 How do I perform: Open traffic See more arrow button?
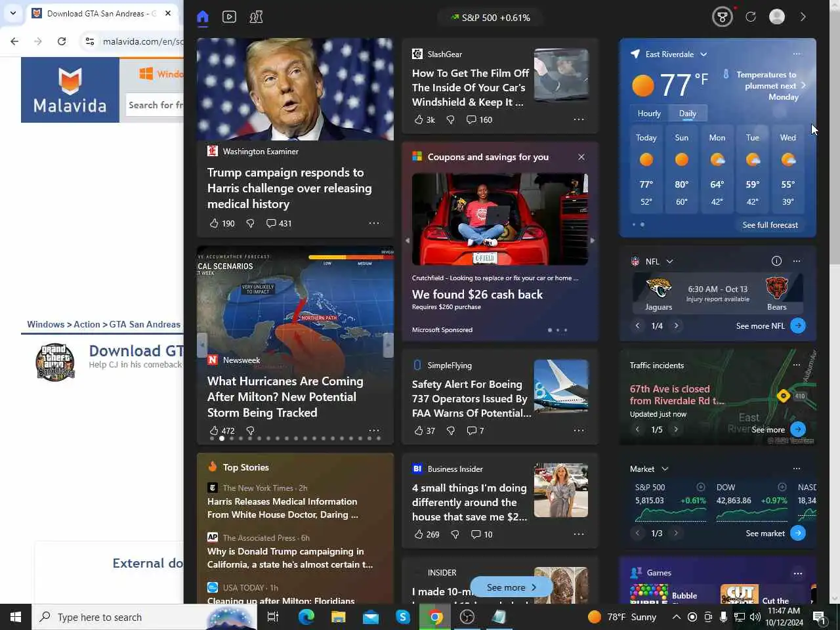798,429
